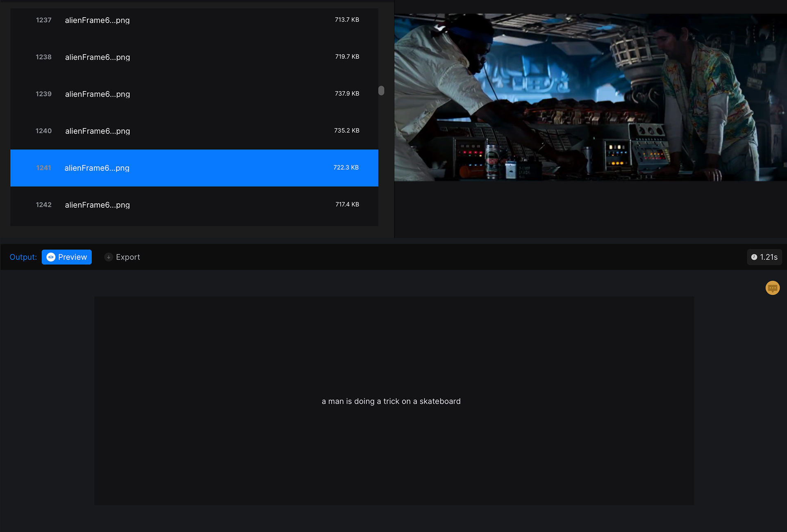Click the 735.2 KB file size
The image size is (787, 532).
pyautogui.click(x=346, y=130)
